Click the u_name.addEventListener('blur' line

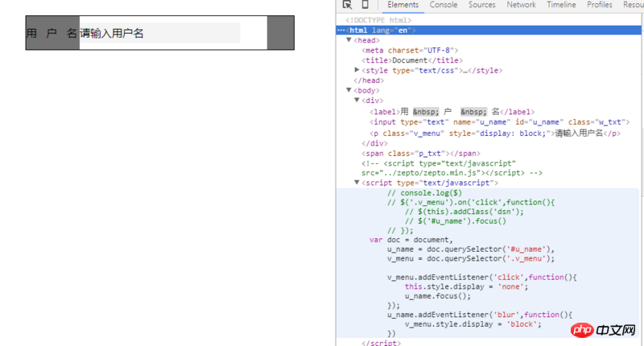pyautogui.click(x=479, y=315)
